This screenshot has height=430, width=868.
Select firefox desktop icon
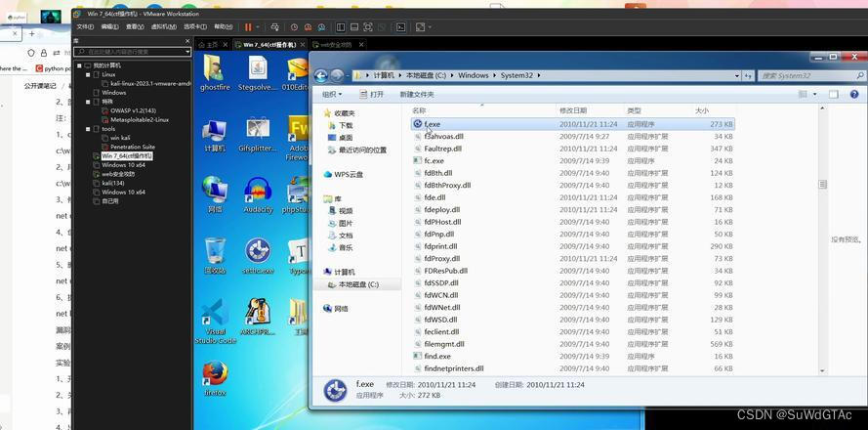216,378
